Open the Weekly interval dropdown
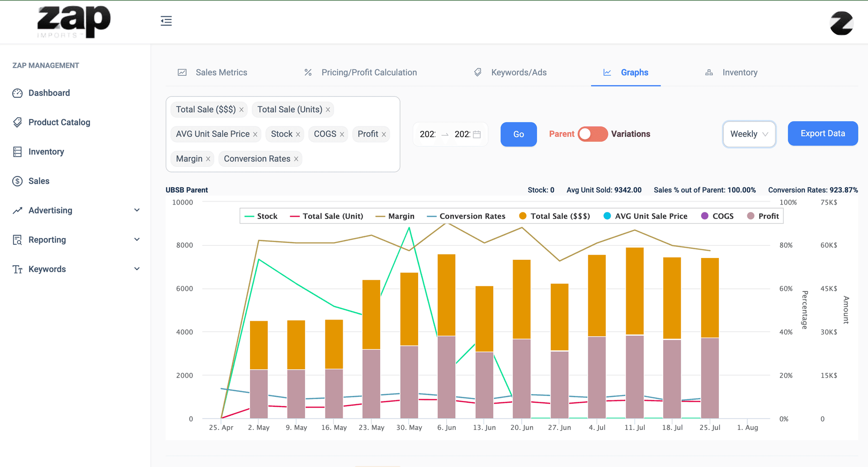Image resolution: width=868 pixels, height=467 pixels. coord(749,134)
